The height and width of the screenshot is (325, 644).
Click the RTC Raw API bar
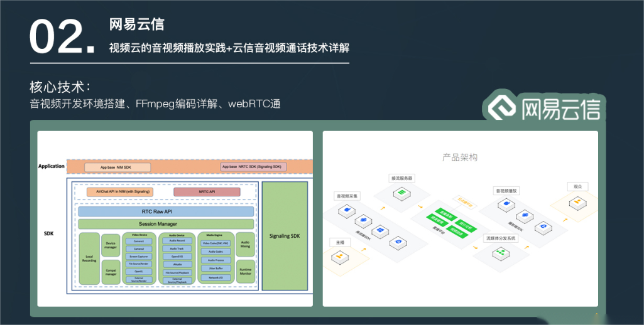coord(166,212)
